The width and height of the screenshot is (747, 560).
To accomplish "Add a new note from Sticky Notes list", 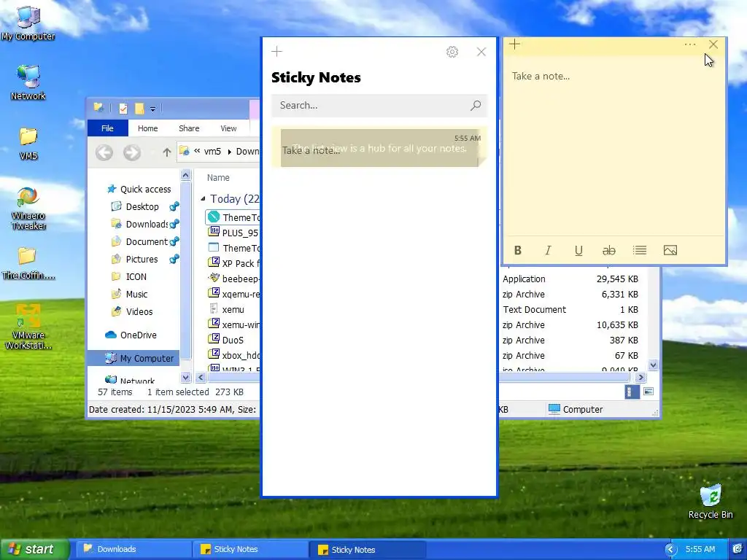I will (276, 52).
